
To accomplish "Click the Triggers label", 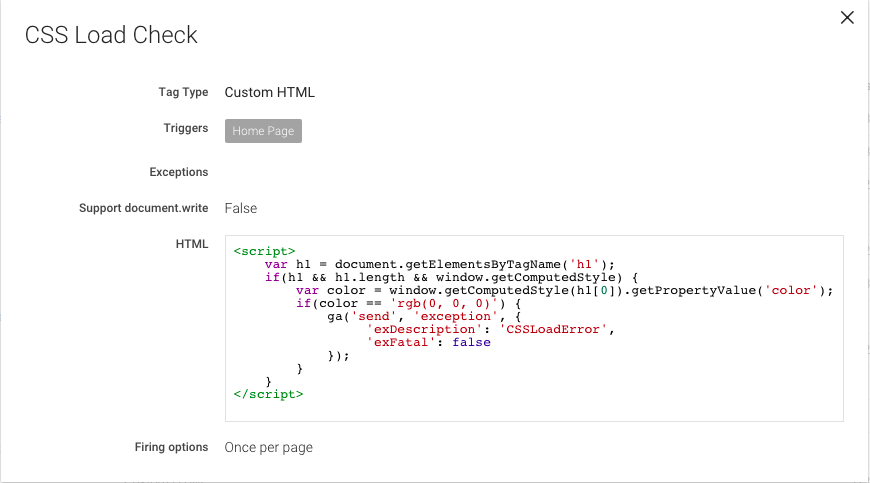I will pos(185,128).
